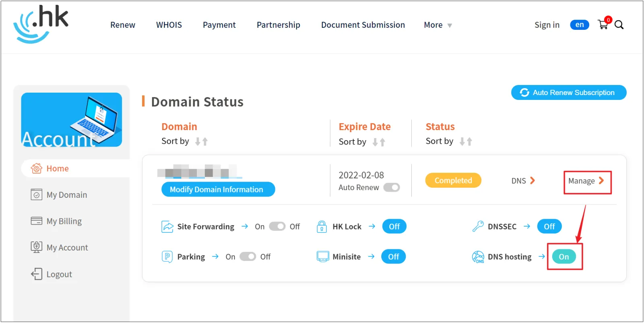This screenshot has height=323, width=644.
Task: Click the .hk logo
Action: tap(41, 24)
